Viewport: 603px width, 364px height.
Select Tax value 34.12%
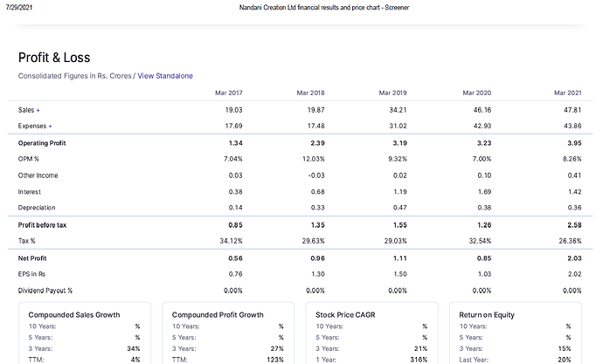231,241
